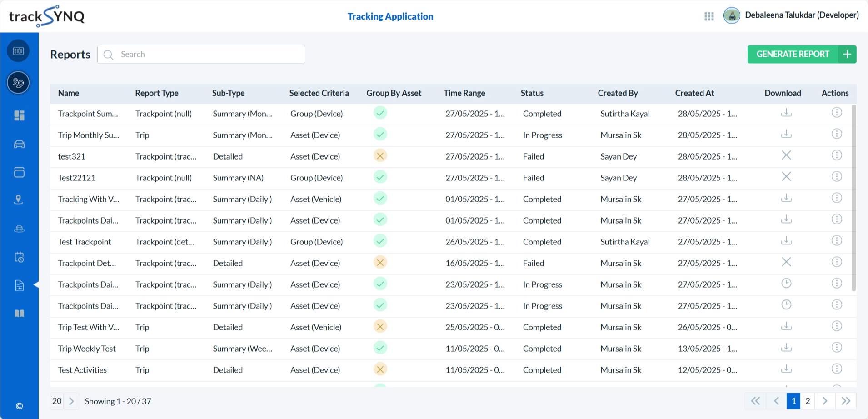868x419 pixels.
Task: Open the devices wallet icon in the sidebar
Action: [x=19, y=172]
